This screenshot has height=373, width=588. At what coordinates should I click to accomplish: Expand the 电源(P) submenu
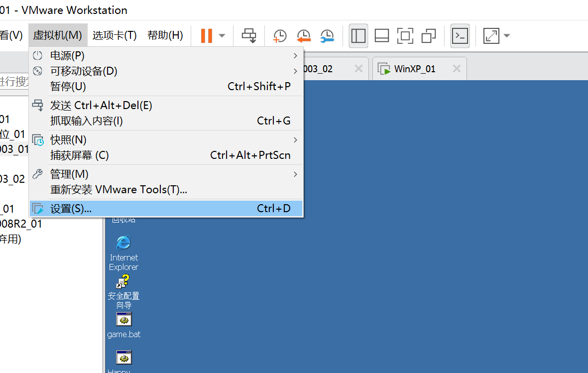(166, 56)
